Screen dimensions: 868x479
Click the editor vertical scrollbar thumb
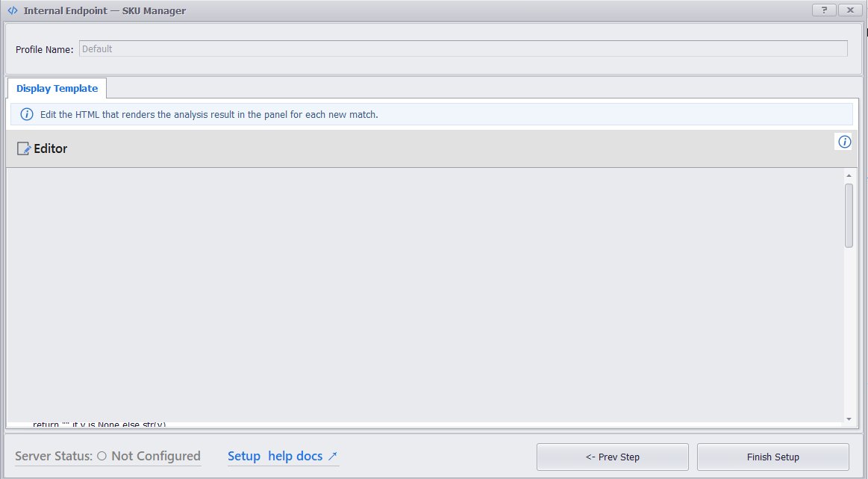coord(849,216)
